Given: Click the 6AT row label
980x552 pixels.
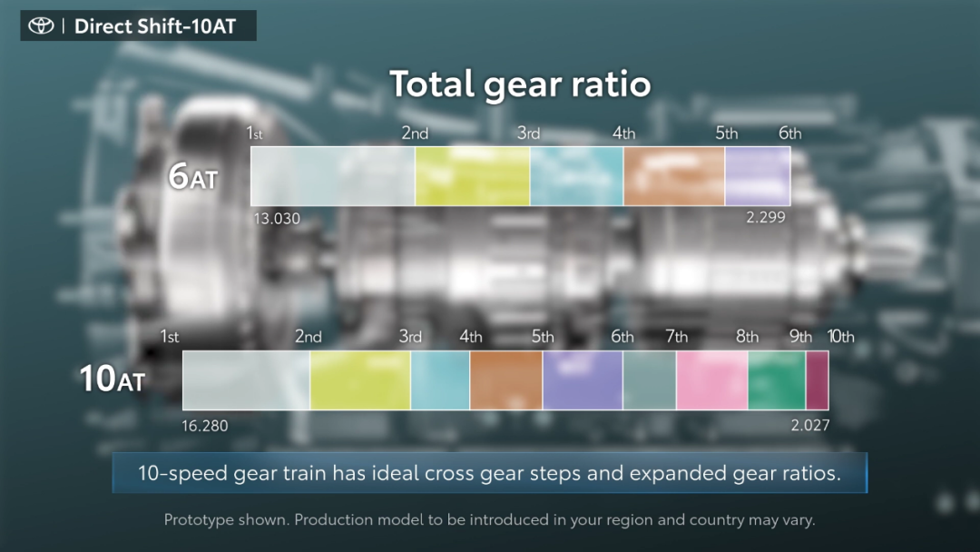Looking at the screenshot, I should pos(193,176).
